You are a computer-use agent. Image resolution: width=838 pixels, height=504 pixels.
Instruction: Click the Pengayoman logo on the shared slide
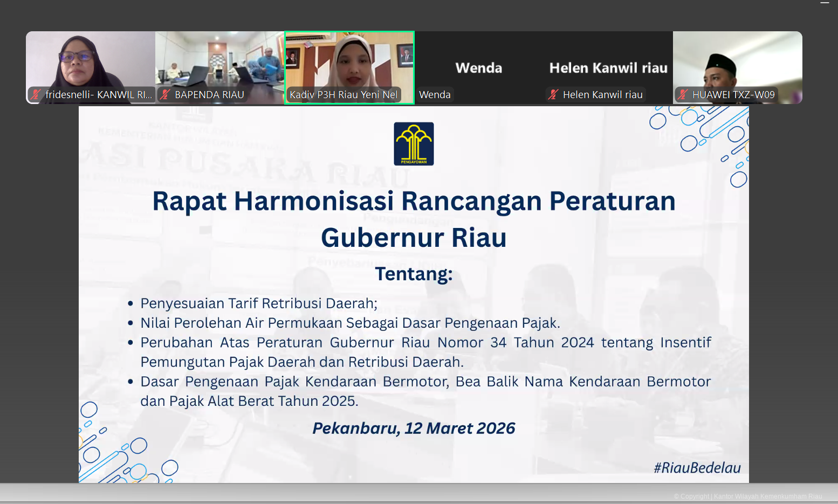414,143
